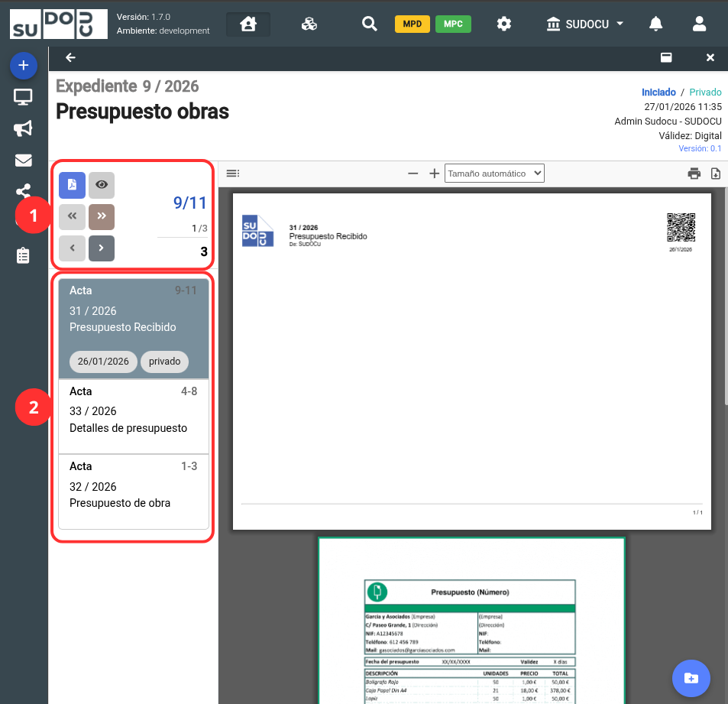Image resolution: width=728 pixels, height=704 pixels.
Task: Minimize the expediente panel
Action: point(666,57)
